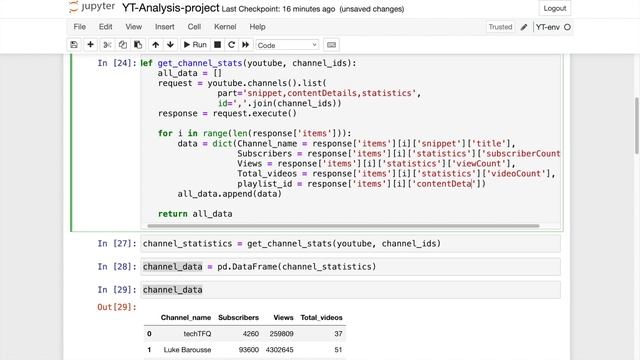Screen dimensions: 640x360
Task: Click the horizontal scrollbar of cell 24
Action: click(343, 226)
